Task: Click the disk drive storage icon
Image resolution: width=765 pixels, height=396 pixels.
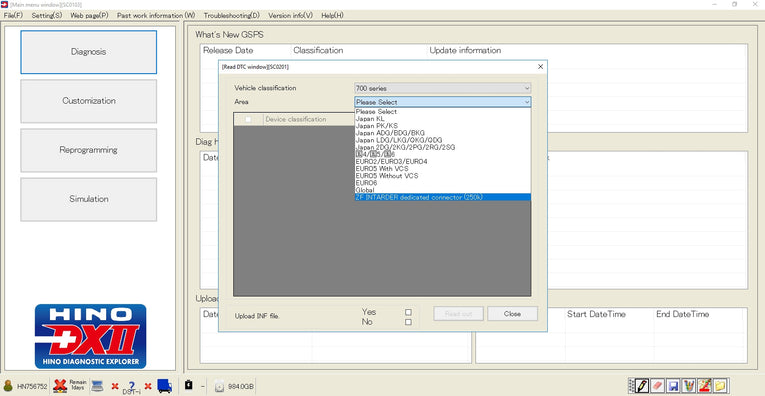Action: pos(220,386)
